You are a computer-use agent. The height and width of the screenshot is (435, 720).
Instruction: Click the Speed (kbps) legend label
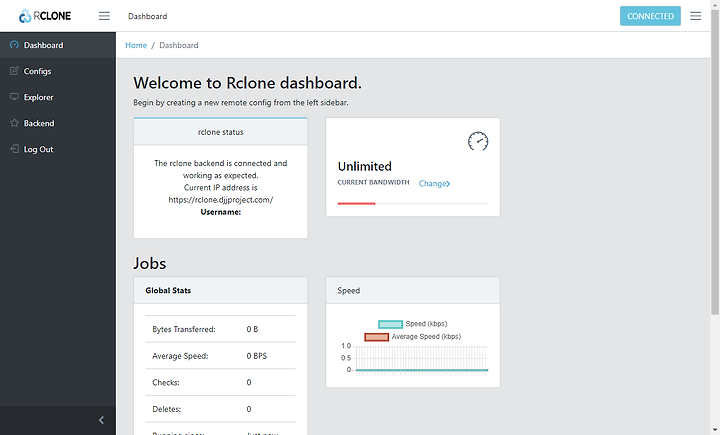point(426,324)
